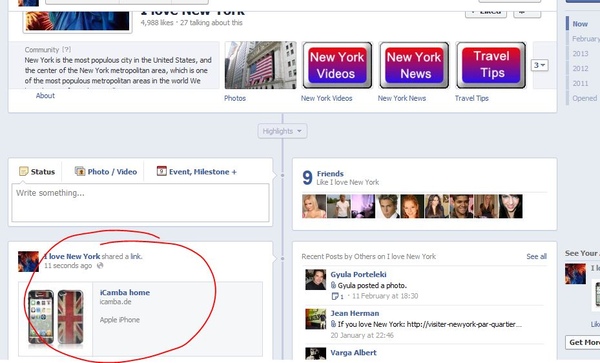Jump to February in the timeline

tap(585, 39)
